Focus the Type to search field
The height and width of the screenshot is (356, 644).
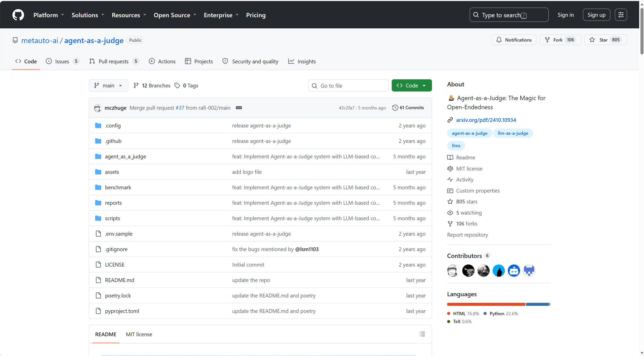509,15
